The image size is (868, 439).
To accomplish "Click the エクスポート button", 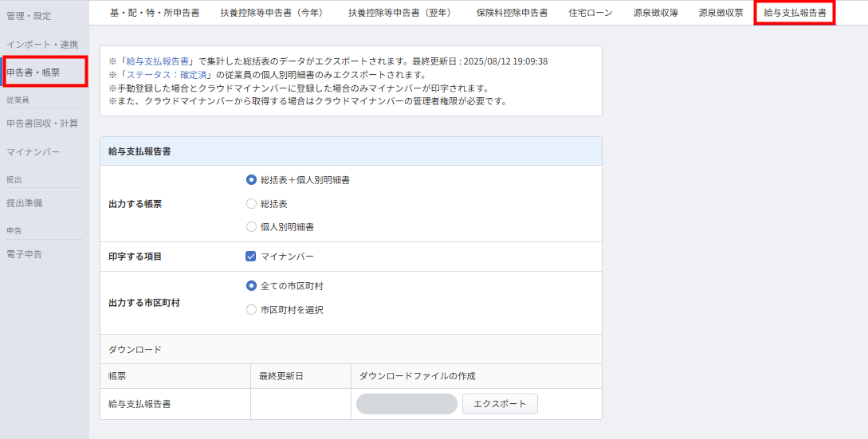I will coord(500,404).
